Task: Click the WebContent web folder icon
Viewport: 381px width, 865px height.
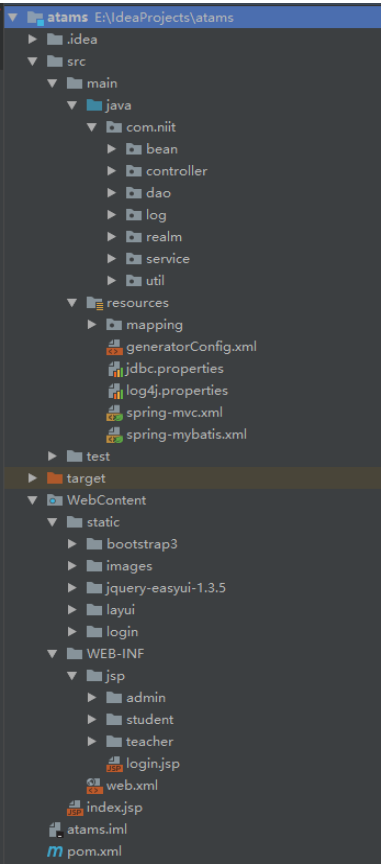Action: 55,500
